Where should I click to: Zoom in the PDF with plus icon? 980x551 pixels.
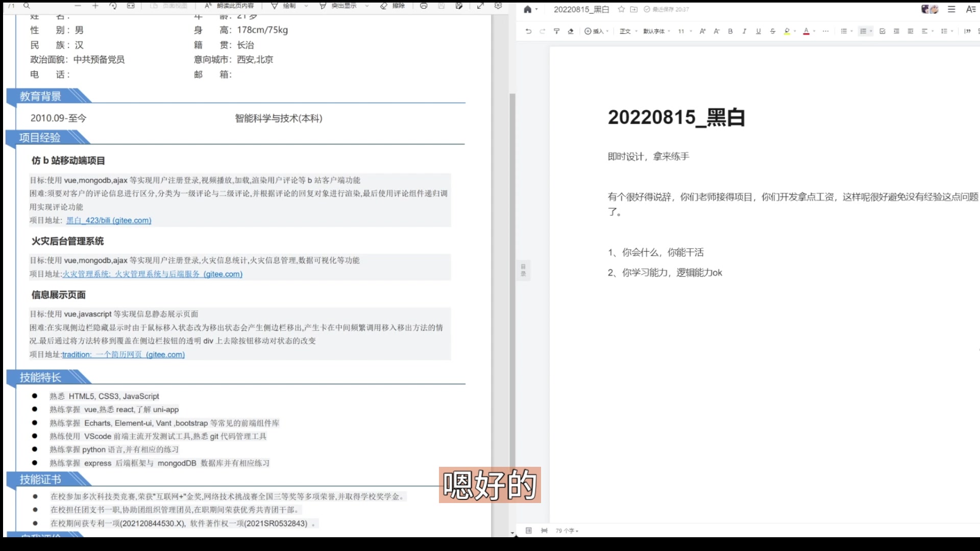click(95, 6)
